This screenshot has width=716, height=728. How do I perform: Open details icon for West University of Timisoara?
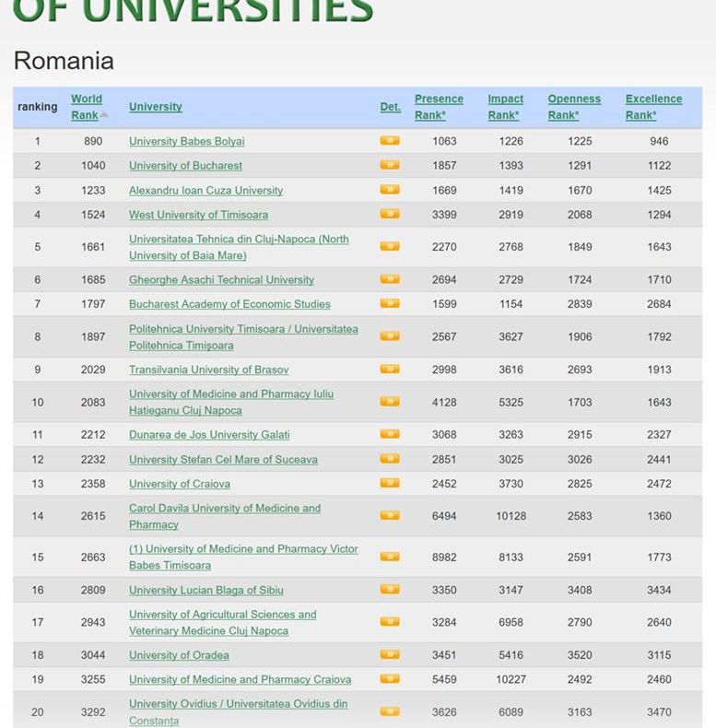[x=390, y=214]
